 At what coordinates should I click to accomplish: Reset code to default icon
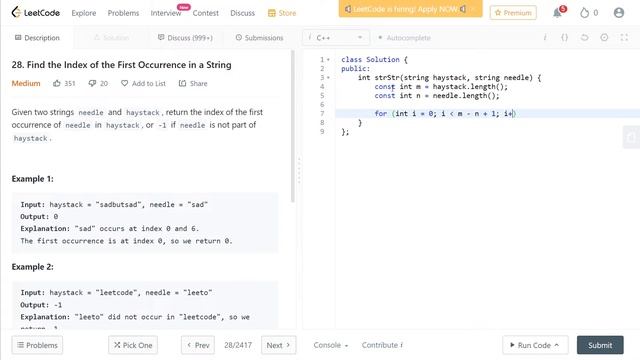click(x=584, y=38)
